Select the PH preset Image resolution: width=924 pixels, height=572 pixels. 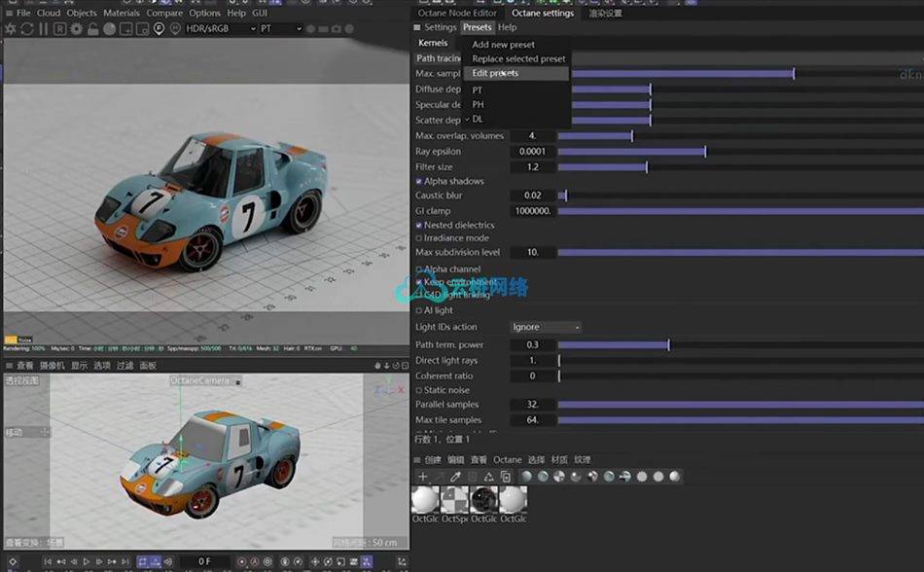click(x=478, y=104)
